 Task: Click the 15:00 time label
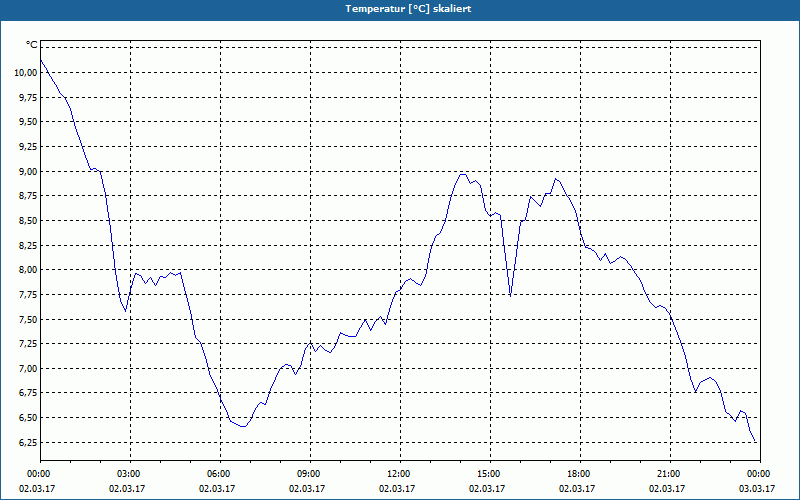click(x=490, y=474)
